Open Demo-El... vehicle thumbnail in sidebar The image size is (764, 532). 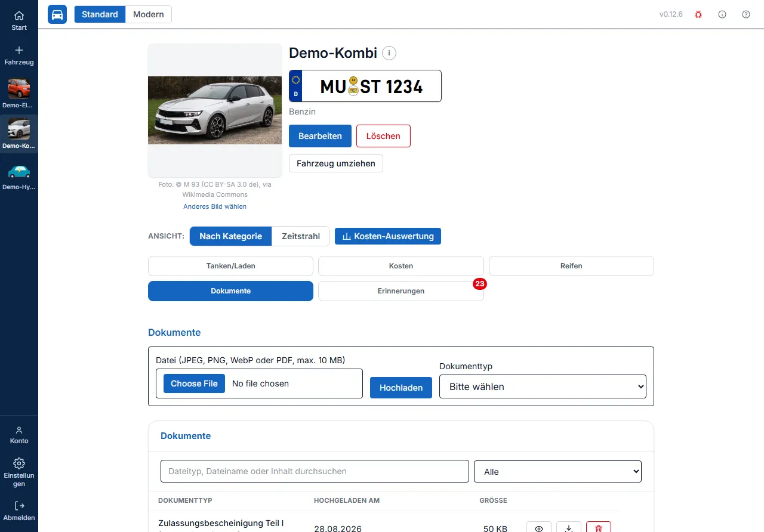[19, 94]
